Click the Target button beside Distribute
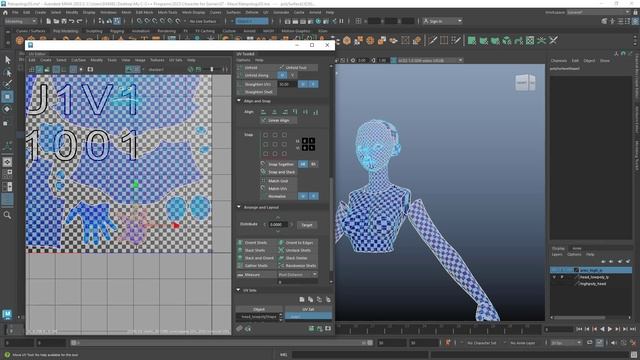This screenshot has height=360, width=640. pyautogui.click(x=307, y=225)
